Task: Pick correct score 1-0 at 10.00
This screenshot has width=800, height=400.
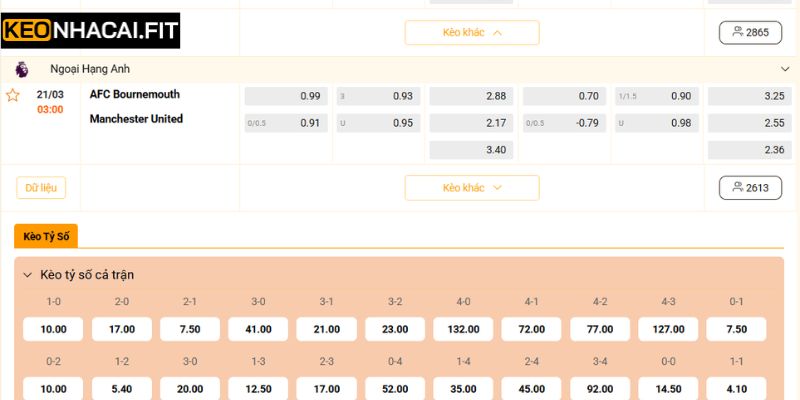Action: pos(53,329)
